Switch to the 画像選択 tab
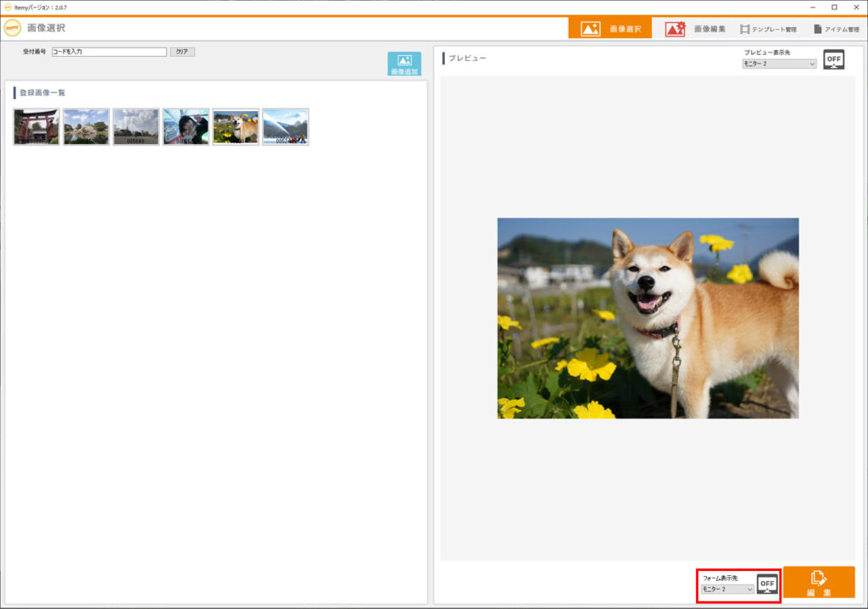 609,29
